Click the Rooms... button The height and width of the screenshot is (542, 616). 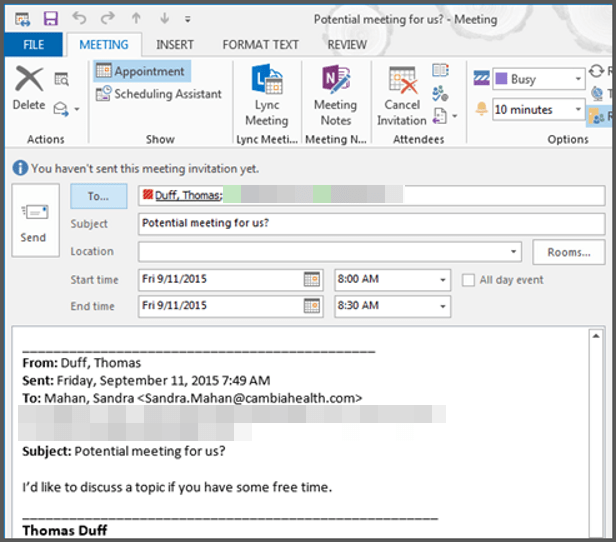(568, 252)
